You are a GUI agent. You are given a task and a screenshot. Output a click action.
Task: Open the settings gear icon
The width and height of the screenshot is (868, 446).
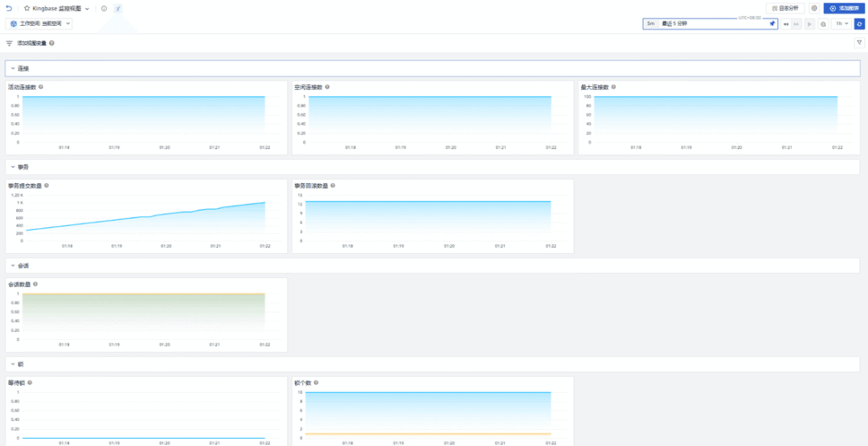[814, 8]
